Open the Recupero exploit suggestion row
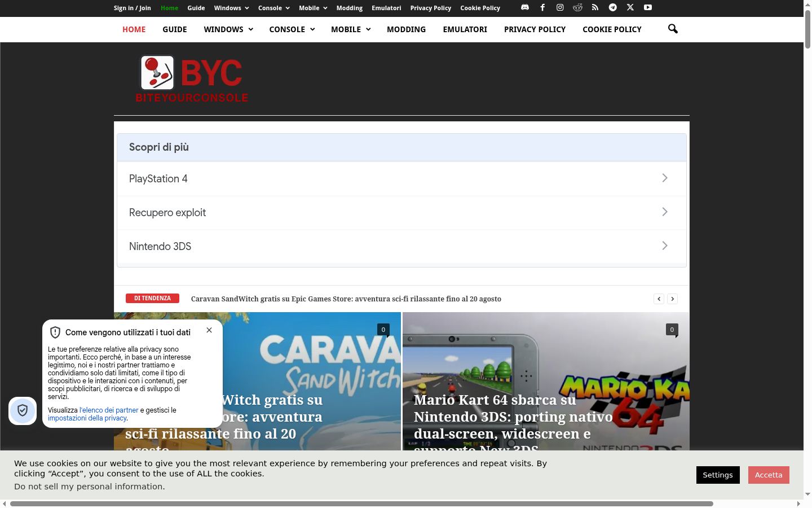The height and width of the screenshot is (508, 812). pos(401,212)
